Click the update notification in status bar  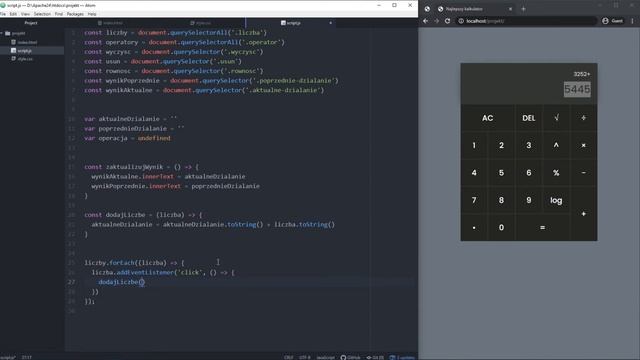[x=402, y=357]
